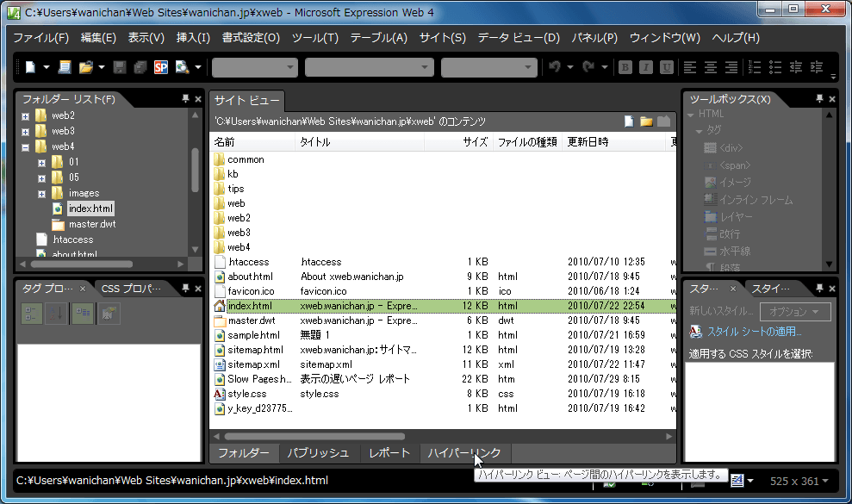Toggle alphabetical sort in Tag Properties panel
The width and height of the screenshot is (852, 504).
click(x=57, y=313)
